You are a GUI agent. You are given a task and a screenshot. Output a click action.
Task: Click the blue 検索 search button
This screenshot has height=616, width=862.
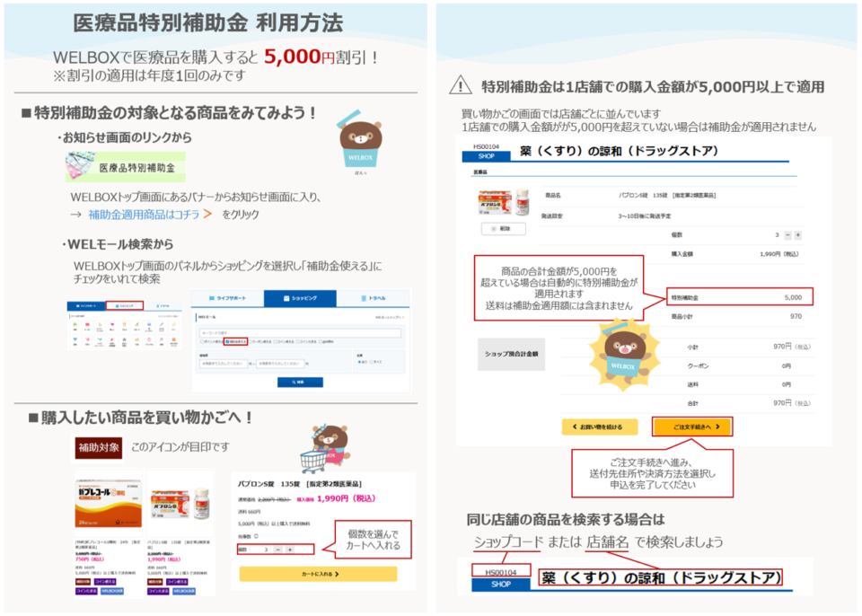coord(300,383)
